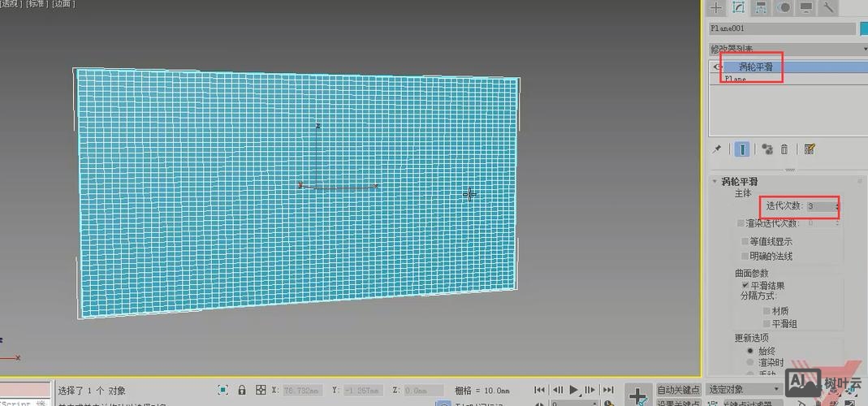Click the Y coordinate field
Viewport: 868px width, 406px height.
[x=363, y=391]
